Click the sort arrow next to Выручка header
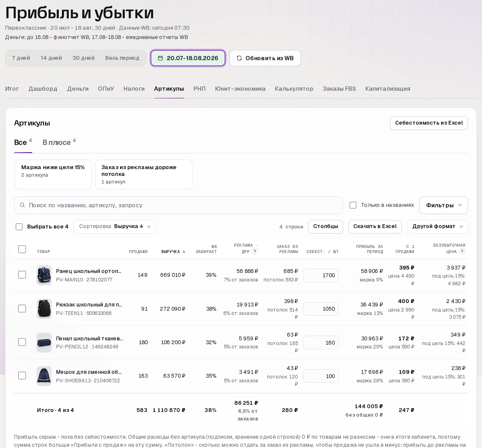 point(184,252)
